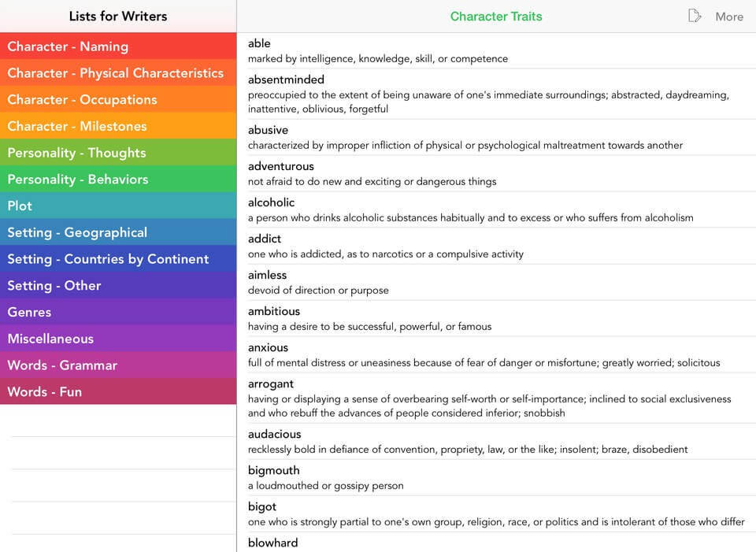Open Setting - Geographical lists
756x552 pixels.
(118, 232)
